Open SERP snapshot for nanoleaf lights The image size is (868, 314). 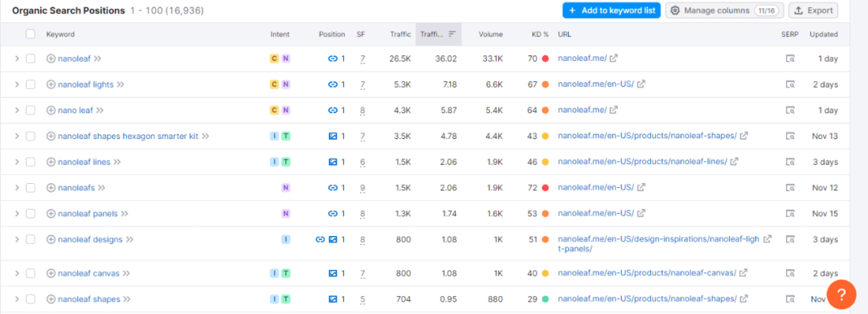[x=790, y=84]
